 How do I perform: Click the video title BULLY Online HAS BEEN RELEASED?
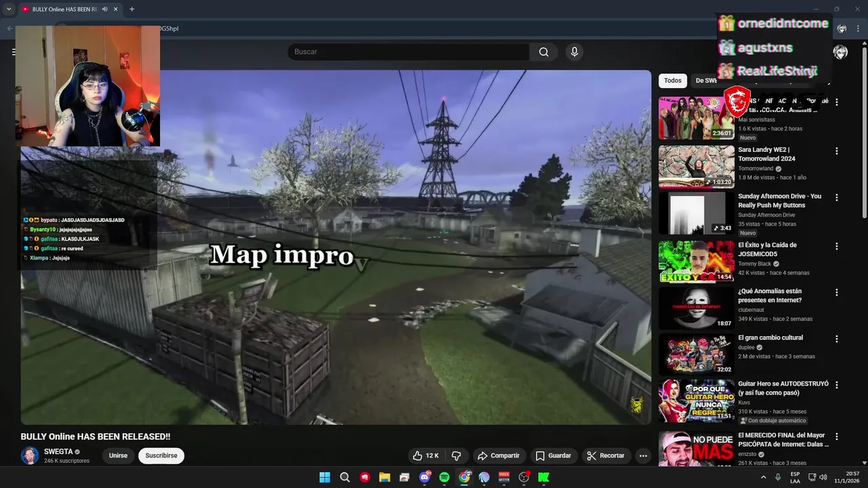[96, 436]
